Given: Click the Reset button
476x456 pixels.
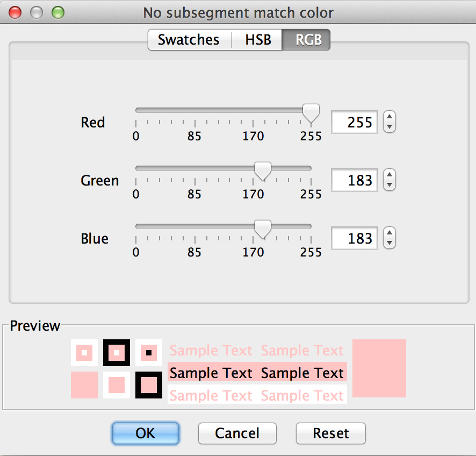Looking at the screenshot, I should click(x=331, y=433).
